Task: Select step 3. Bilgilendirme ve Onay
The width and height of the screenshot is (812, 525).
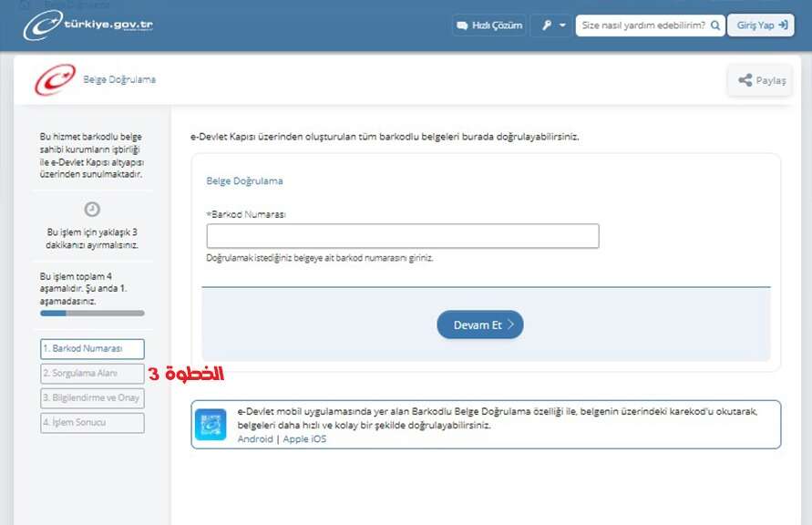Action: 92,398
